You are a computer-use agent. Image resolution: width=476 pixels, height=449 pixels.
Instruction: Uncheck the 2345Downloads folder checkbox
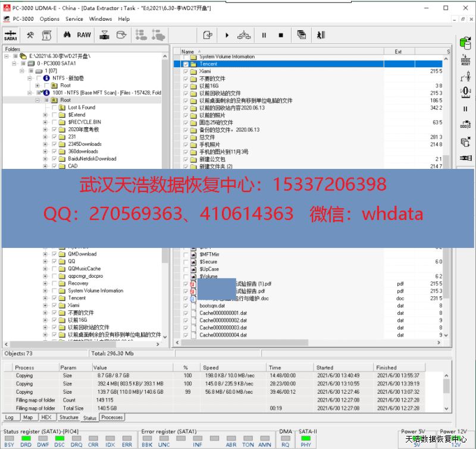(x=54, y=144)
